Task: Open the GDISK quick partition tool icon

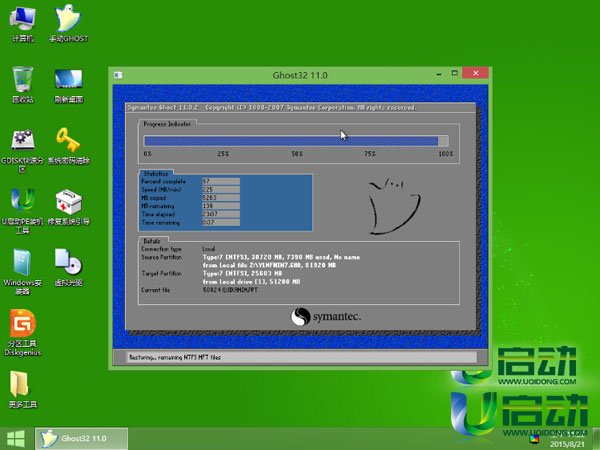Action: pos(23,150)
